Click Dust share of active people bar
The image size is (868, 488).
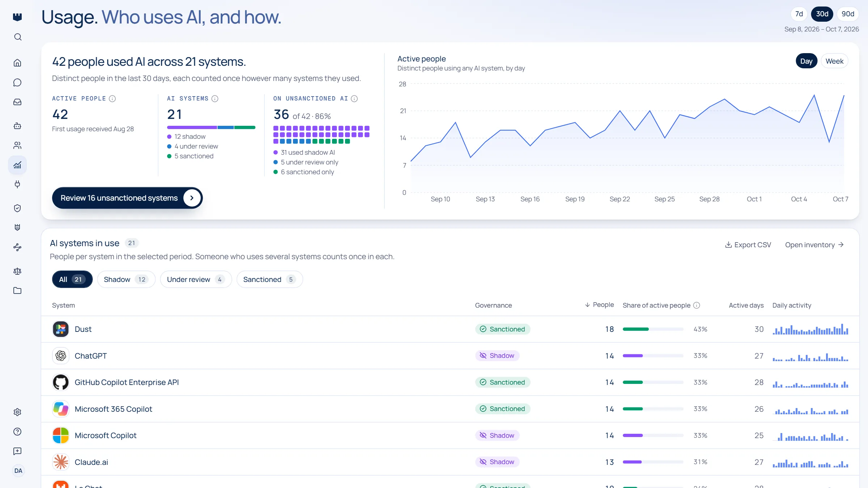pyautogui.click(x=653, y=329)
